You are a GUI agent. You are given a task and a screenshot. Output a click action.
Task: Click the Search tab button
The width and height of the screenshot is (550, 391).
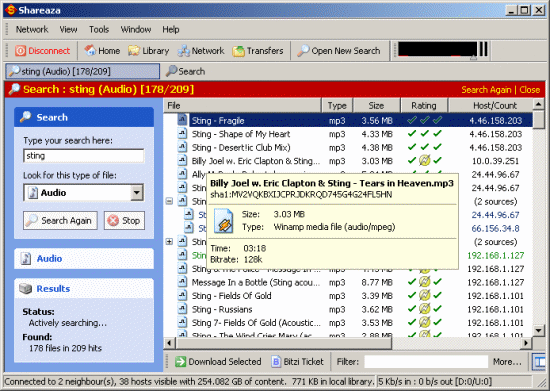coord(186,71)
